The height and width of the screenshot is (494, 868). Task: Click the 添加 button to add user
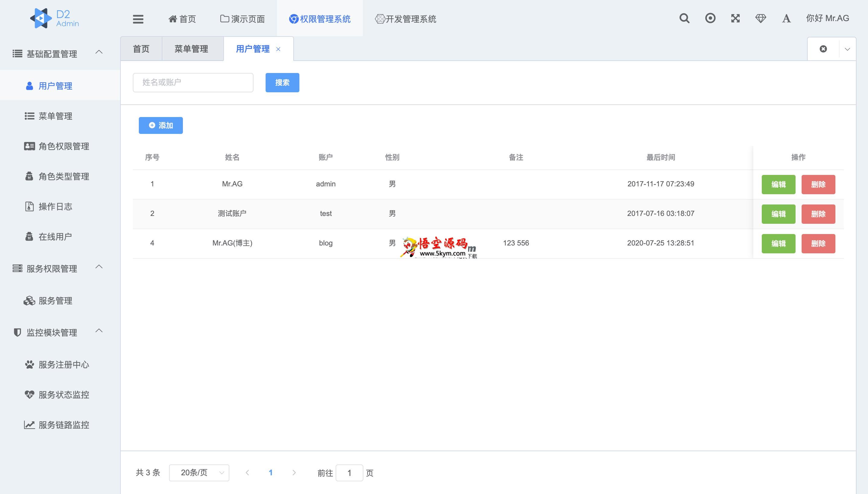[x=161, y=125]
